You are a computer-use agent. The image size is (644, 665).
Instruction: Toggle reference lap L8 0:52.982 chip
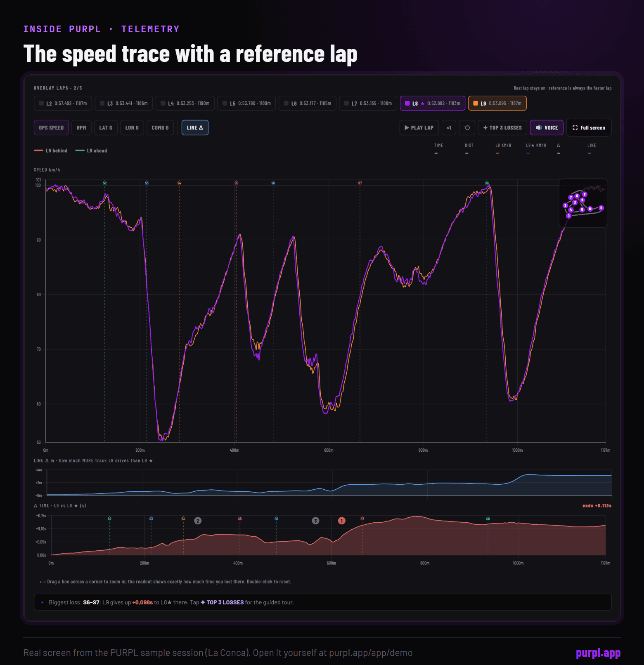click(x=433, y=103)
